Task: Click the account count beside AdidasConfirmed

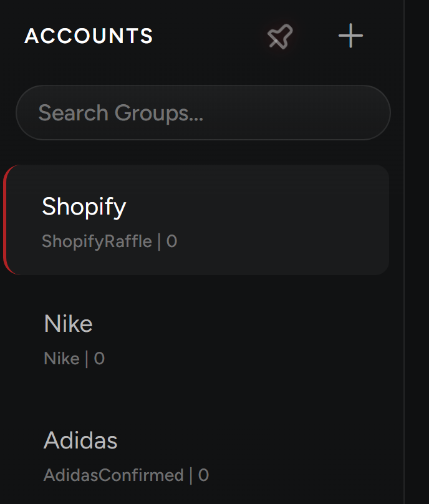Action: [203, 475]
